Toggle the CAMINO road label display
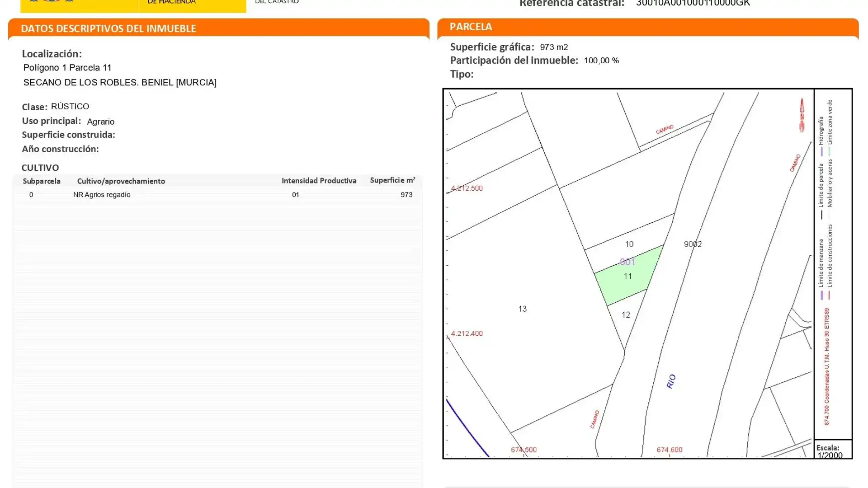The width and height of the screenshot is (868, 488). (x=664, y=129)
